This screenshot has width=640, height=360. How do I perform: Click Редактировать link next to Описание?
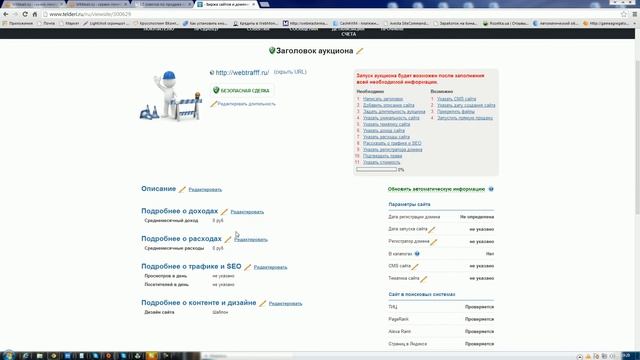click(205, 189)
